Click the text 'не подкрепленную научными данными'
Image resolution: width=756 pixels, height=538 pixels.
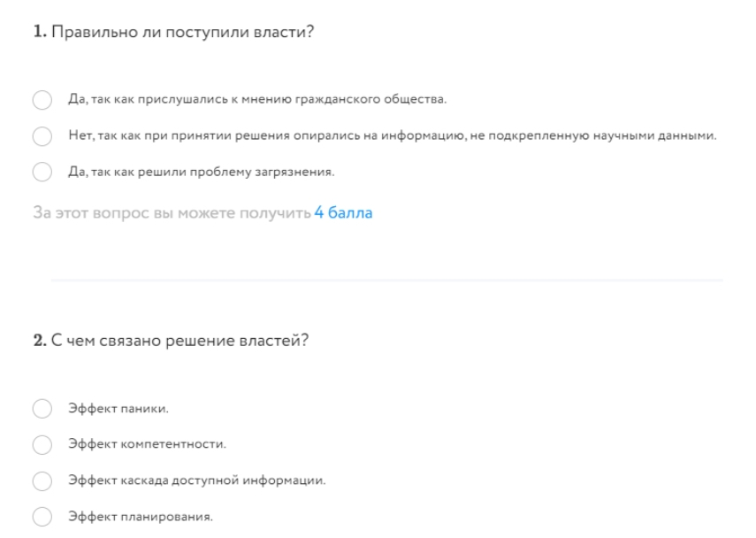pyautogui.click(x=593, y=135)
